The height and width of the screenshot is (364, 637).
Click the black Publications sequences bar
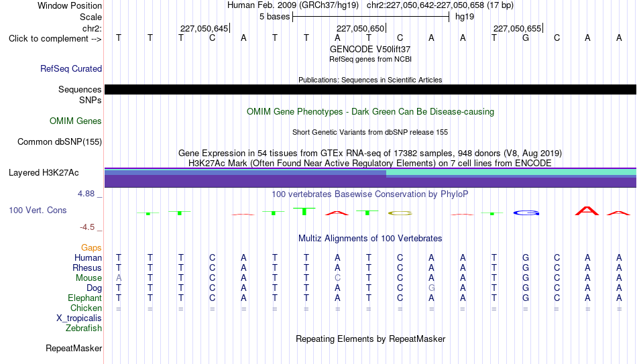click(370, 89)
